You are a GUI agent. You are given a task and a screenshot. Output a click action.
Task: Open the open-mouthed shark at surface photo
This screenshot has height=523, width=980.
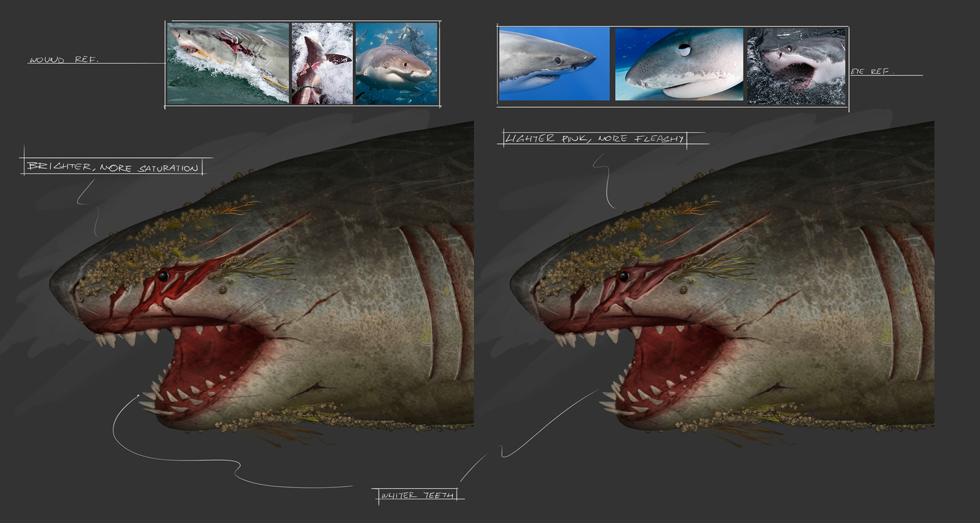pyautogui.click(x=796, y=66)
